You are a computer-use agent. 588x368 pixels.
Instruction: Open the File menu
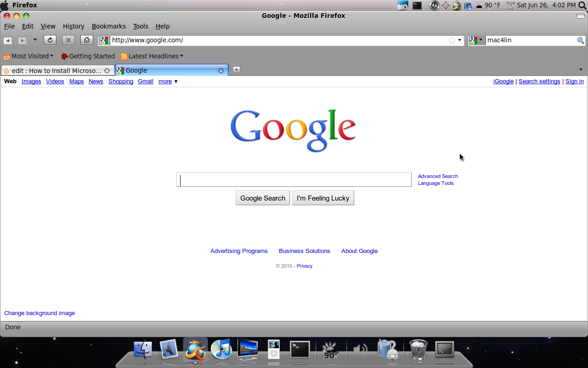[x=9, y=26]
